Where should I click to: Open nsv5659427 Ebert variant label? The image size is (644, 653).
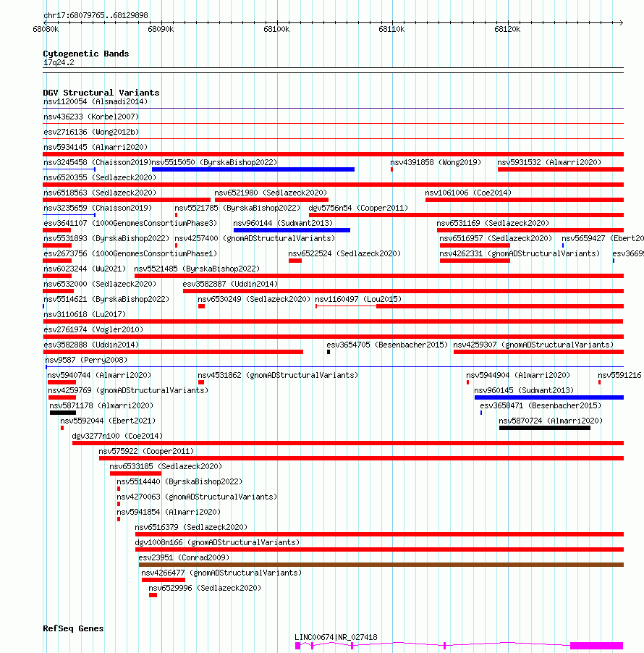tap(602, 239)
